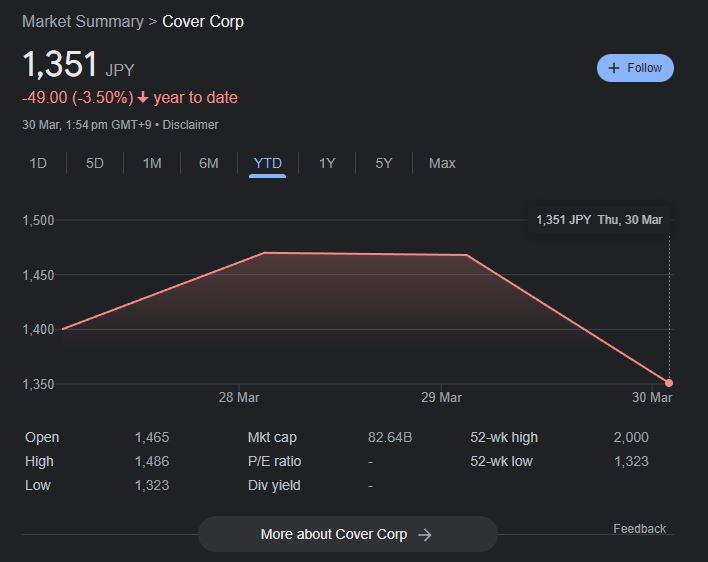Click the large 1,351 price heading
708x562 pixels.
60,64
